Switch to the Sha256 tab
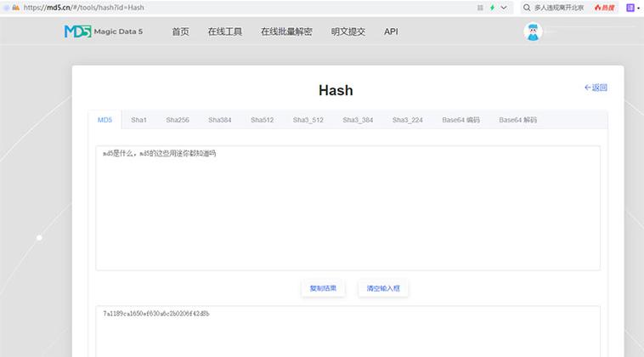 coord(178,120)
